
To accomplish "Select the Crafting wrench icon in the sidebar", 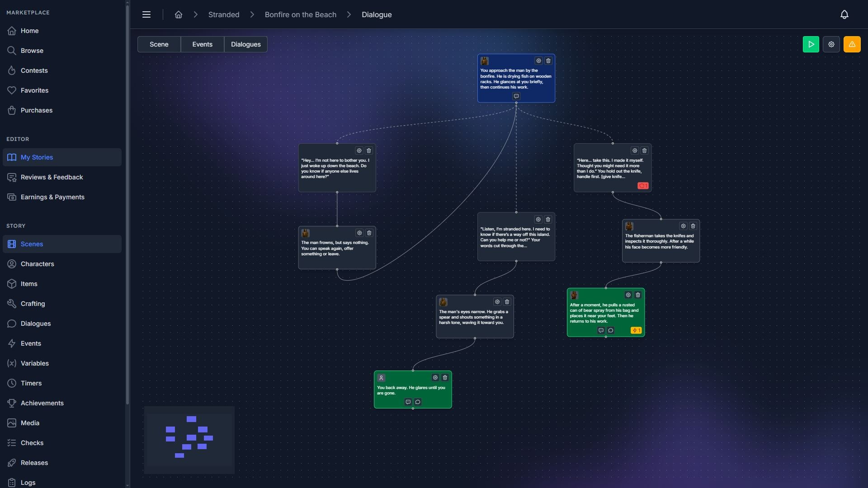I will (x=12, y=304).
